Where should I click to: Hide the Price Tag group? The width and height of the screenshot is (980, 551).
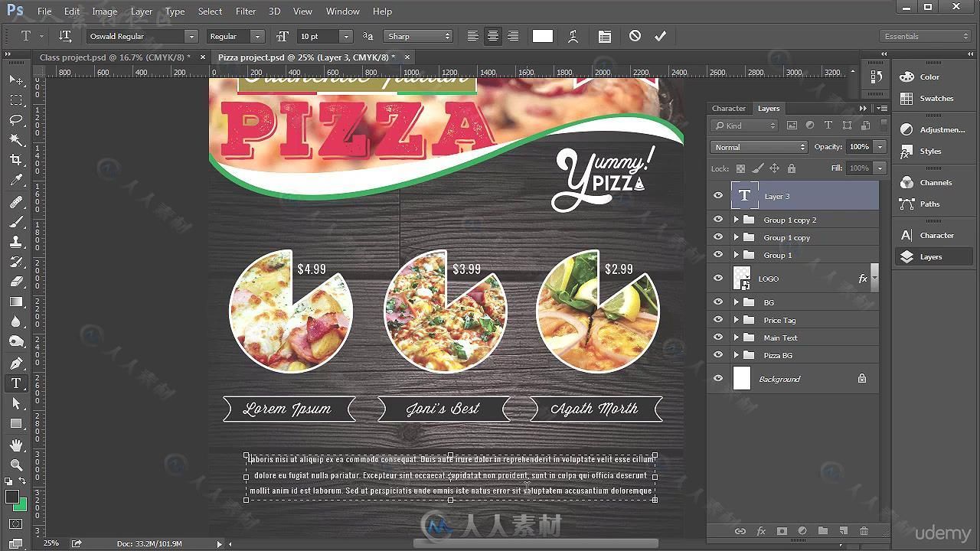coord(718,320)
